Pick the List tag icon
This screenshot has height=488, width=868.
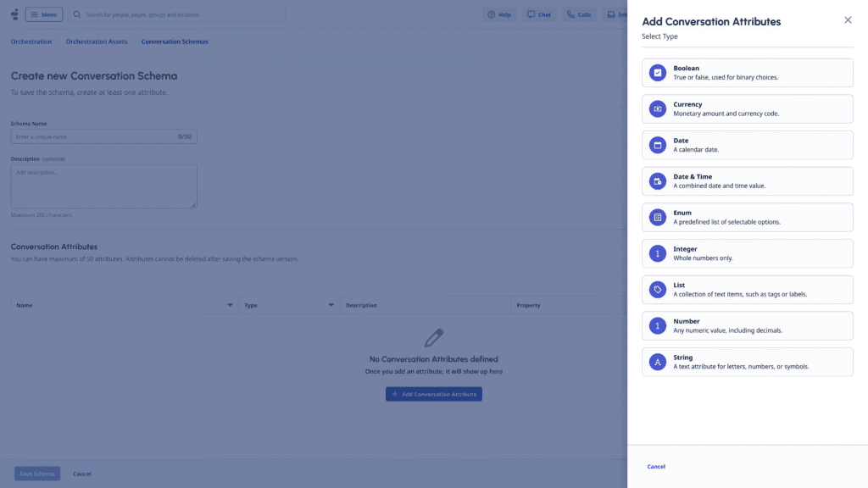tap(657, 290)
